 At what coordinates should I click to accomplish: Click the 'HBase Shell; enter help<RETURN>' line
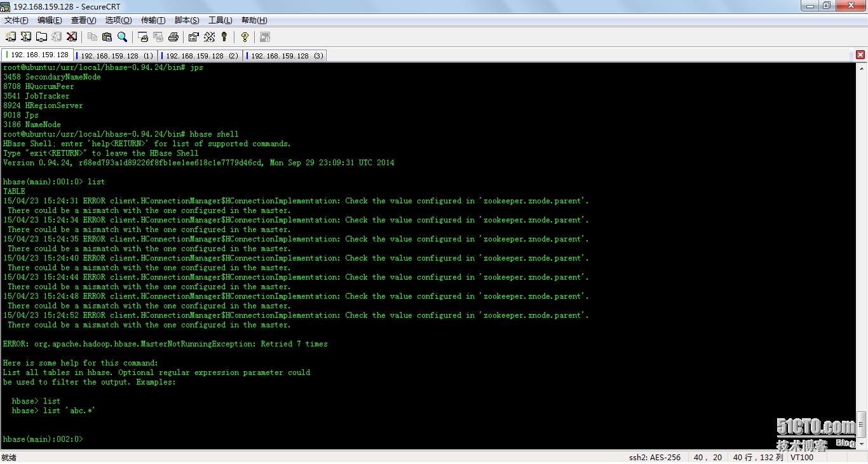pos(147,144)
